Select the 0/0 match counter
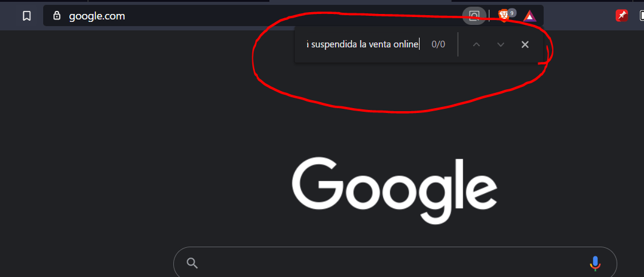This screenshot has height=277, width=644. tap(438, 44)
